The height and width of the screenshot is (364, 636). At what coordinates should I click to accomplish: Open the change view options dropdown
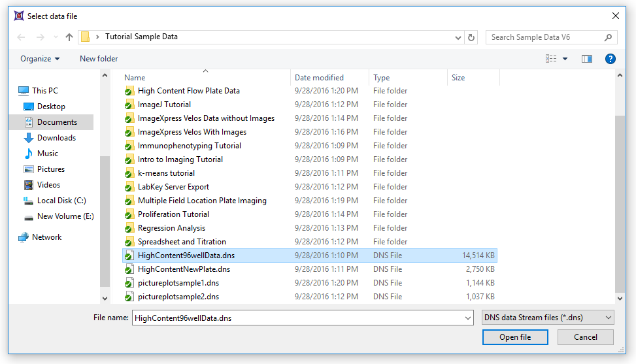tap(565, 59)
